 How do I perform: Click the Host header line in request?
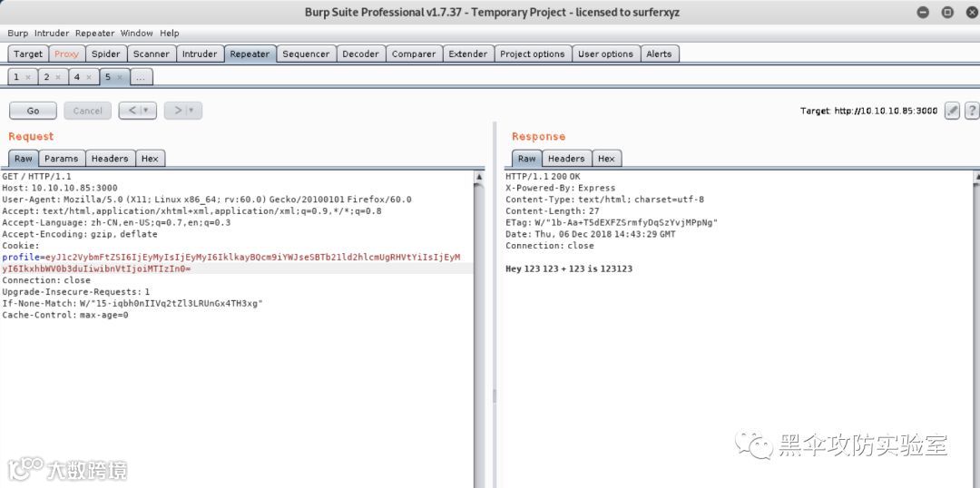[x=59, y=188]
